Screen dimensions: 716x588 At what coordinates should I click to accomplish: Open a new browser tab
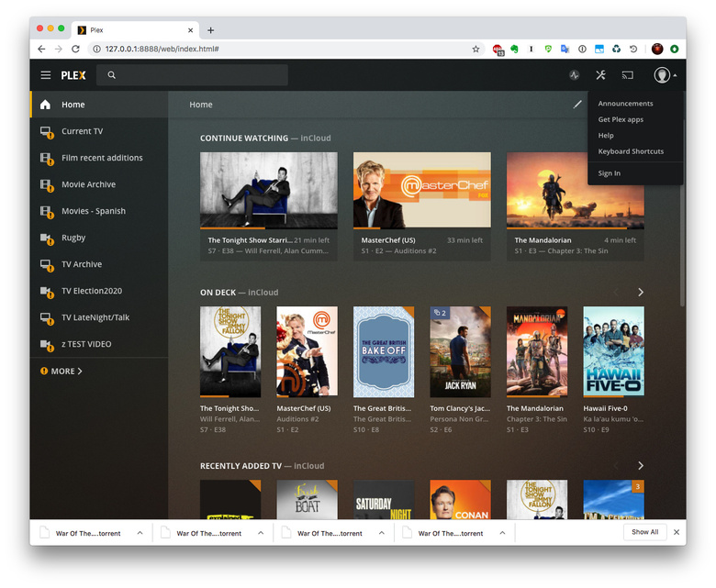210,30
